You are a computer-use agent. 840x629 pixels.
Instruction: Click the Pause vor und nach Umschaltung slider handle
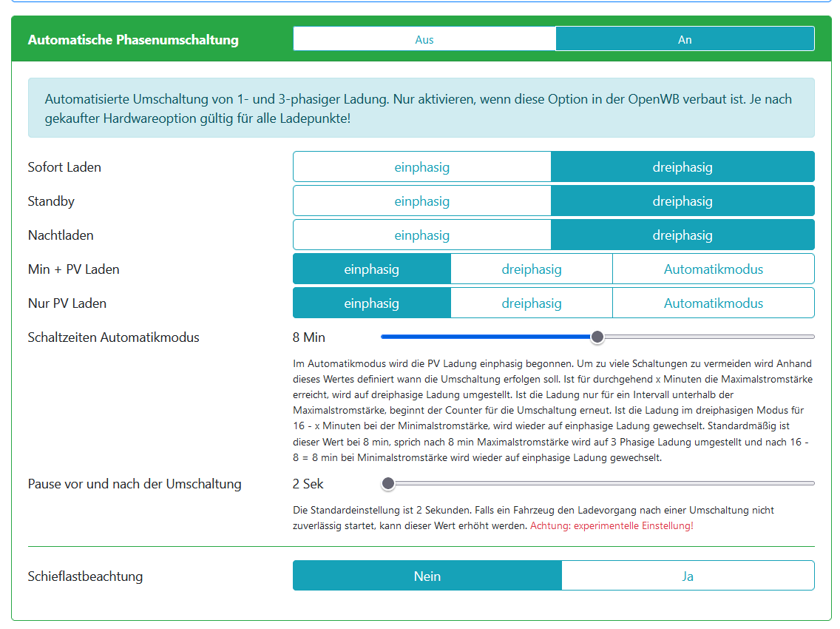pos(388,484)
